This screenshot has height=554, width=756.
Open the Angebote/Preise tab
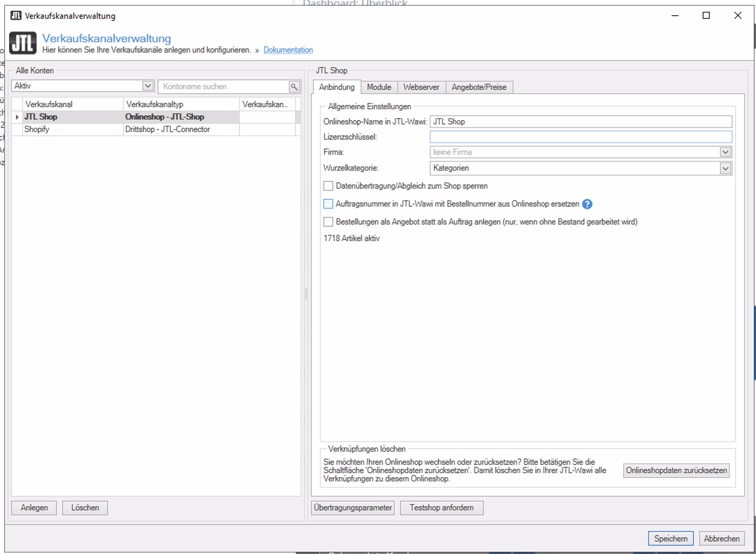pos(479,87)
